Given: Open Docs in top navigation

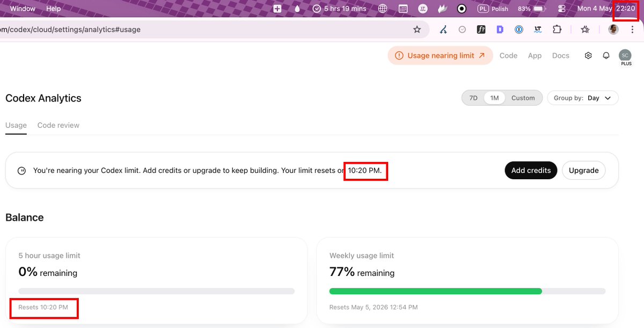Looking at the screenshot, I should point(561,55).
